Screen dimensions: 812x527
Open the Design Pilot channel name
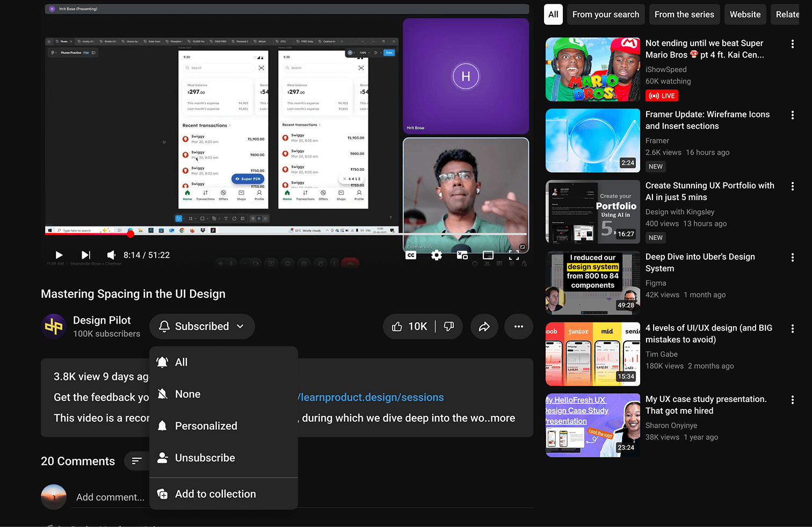[x=102, y=320]
